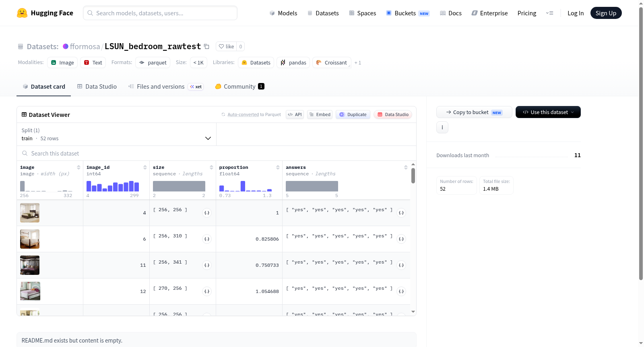Click the dataset viewer vertical scrollbar

coord(413,176)
